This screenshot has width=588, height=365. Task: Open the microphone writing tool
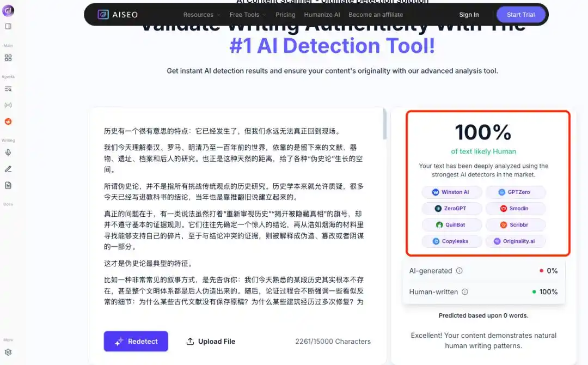pos(8,153)
